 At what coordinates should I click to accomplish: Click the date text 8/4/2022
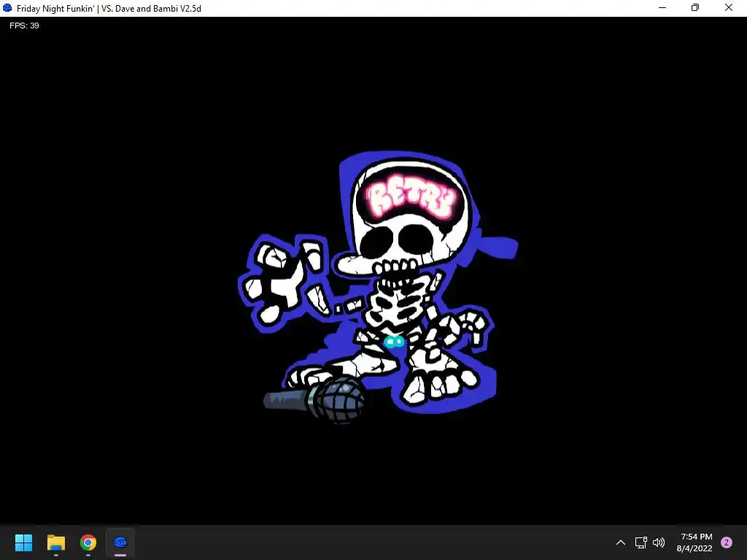(694, 548)
